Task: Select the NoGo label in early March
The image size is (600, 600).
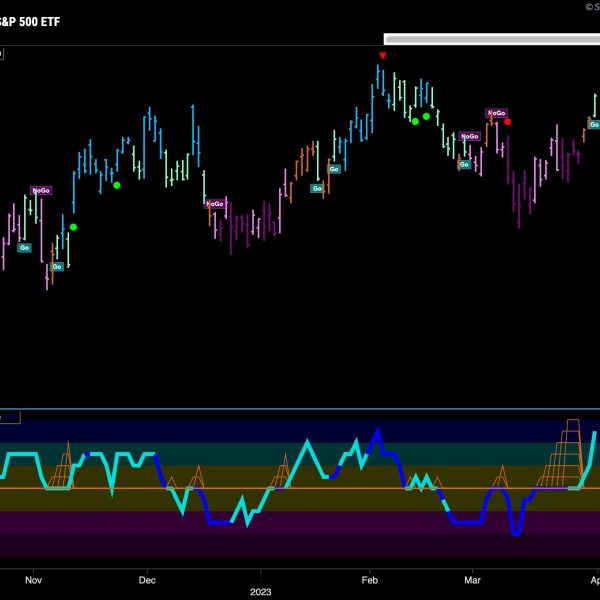Action: click(x=497, y=113)
